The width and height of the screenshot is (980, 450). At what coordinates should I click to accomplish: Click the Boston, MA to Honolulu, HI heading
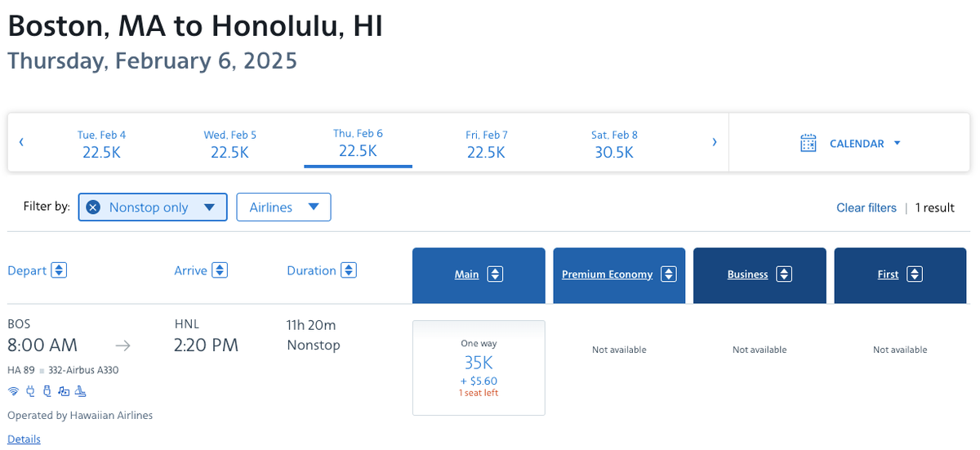195,26
